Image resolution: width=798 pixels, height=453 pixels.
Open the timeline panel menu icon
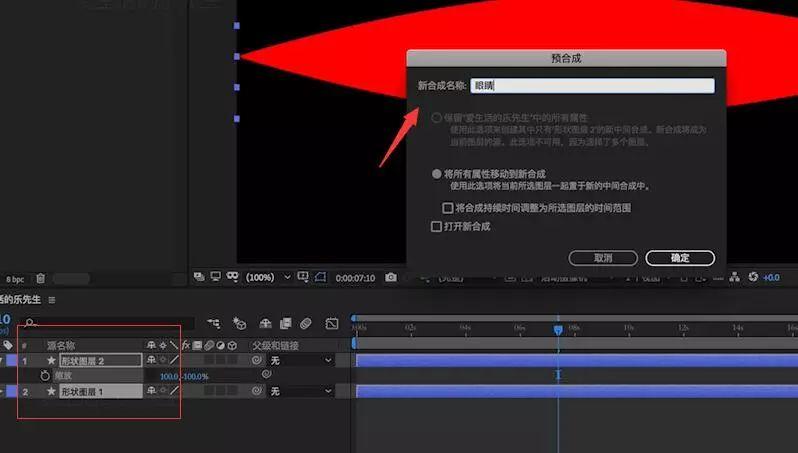[52, 299]
